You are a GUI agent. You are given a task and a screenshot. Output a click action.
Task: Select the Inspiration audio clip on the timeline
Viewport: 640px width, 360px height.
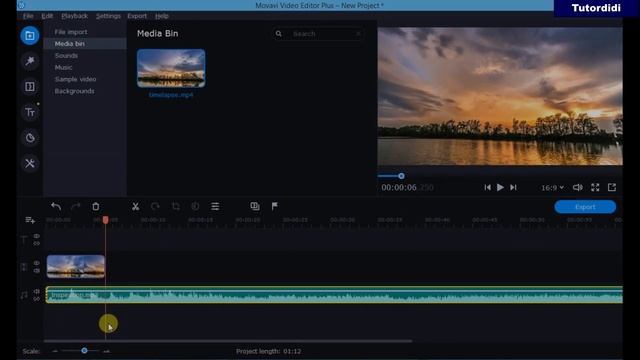point(334,295)
